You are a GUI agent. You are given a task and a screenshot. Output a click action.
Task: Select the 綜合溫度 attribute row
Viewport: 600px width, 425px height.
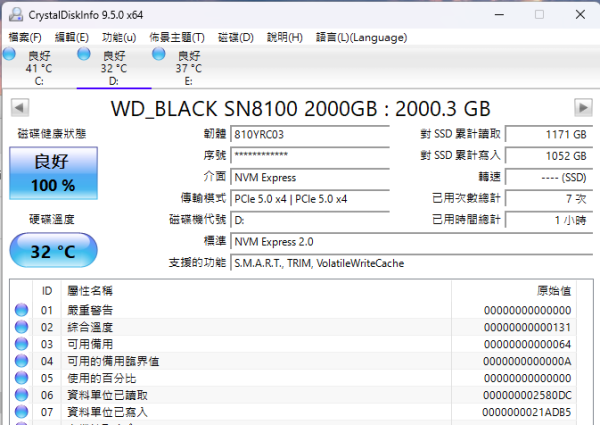(293, 327)
